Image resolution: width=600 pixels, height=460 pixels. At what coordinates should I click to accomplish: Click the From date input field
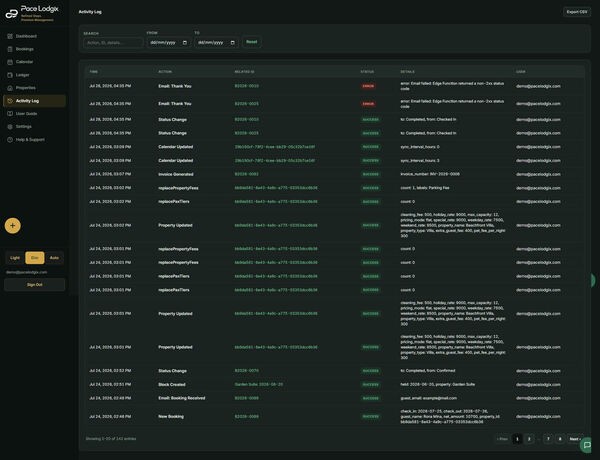169,42
